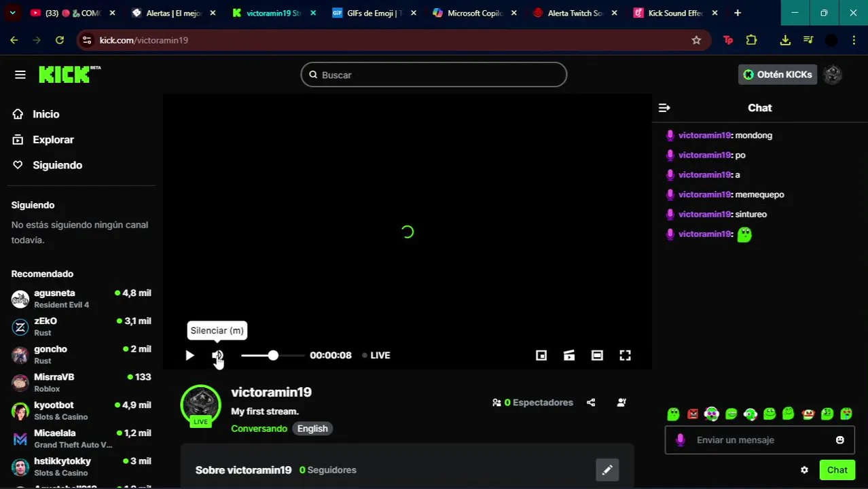Jump to LIVE in the player
The width and height of the screenshot is (868, 489).
tap(376, 355)
